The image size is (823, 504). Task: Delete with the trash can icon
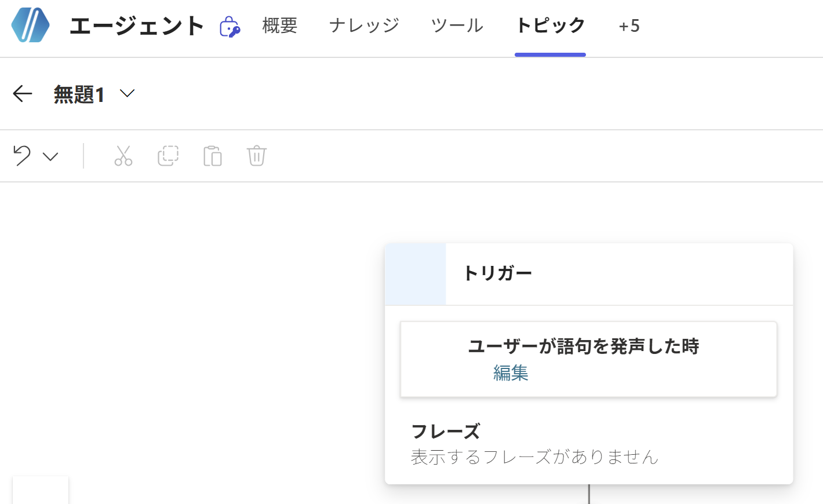click(257, 156)
